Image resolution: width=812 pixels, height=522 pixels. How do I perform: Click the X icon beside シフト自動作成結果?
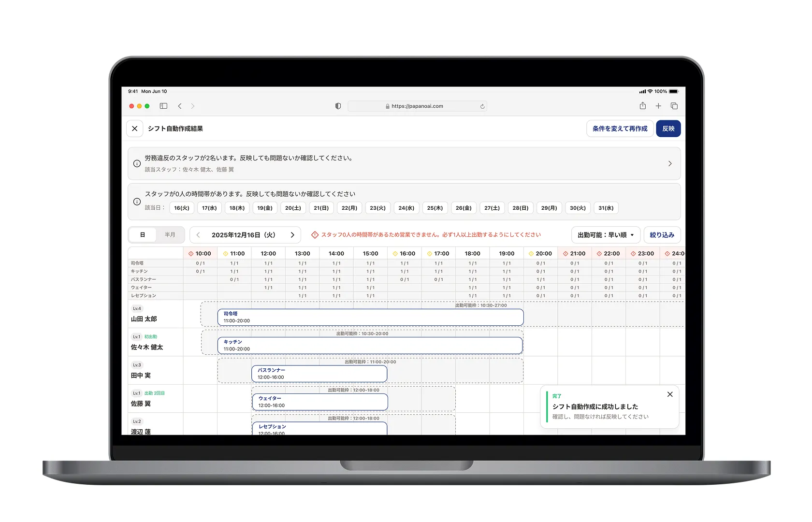[135, 129]
